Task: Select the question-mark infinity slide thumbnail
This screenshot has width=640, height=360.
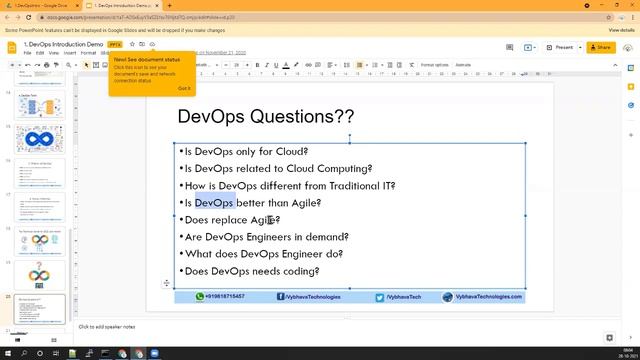Action: click(x=40, y=275)
